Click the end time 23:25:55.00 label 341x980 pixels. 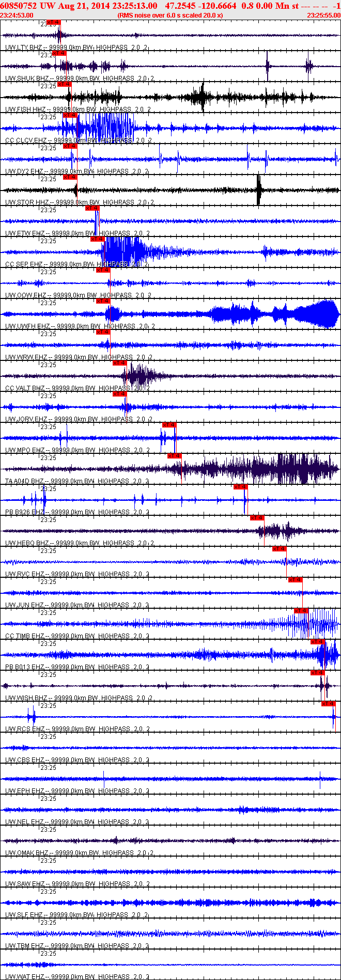(323, 15)
